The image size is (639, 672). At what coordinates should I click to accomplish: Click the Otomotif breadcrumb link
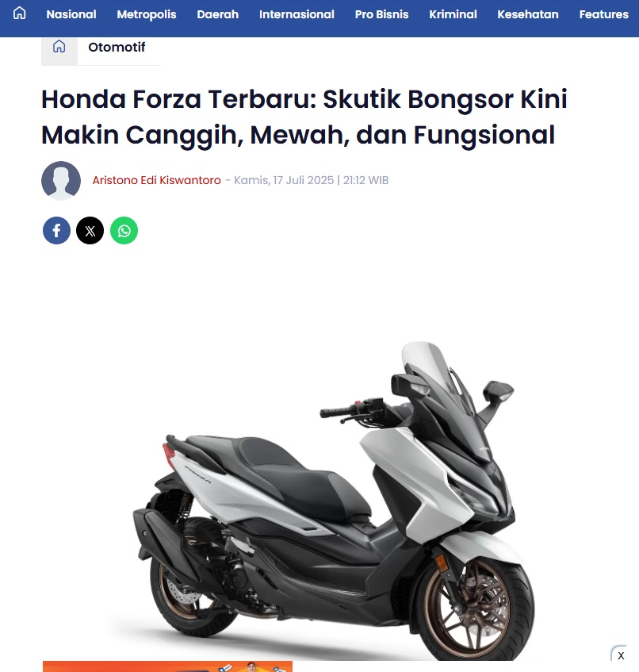117,47
